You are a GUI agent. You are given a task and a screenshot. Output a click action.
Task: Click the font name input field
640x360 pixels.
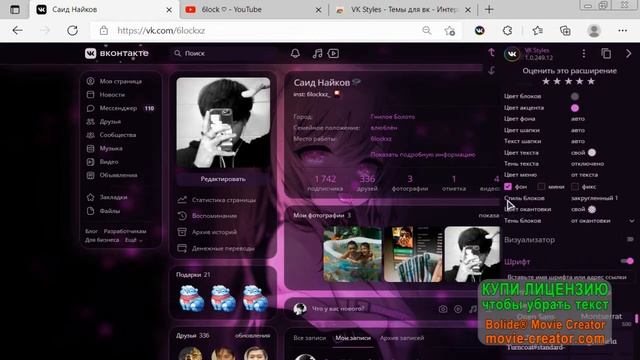(567, 277)
